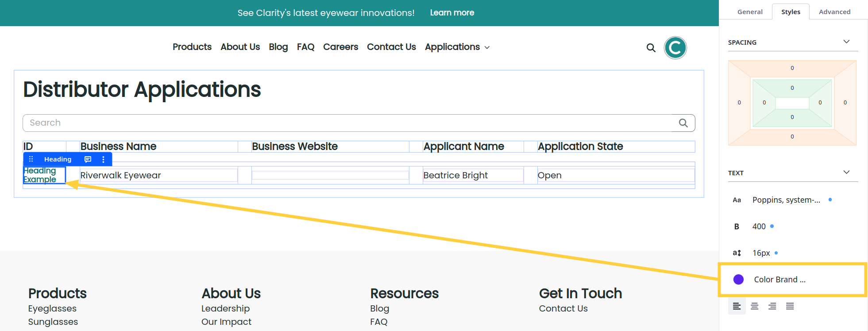Click the header search magnifier icon
This screenshot has width=868, height=331.
click(651, 47)
